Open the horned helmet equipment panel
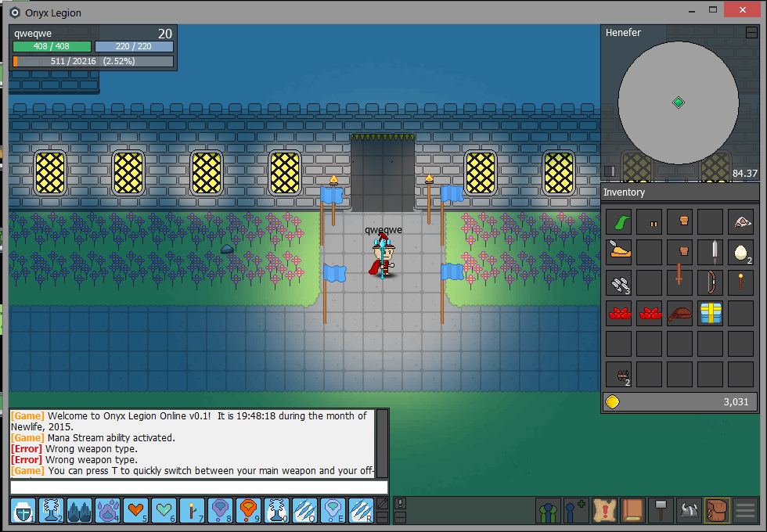The width and height of the screenshot is (767, 532). (x=690, y=511)
